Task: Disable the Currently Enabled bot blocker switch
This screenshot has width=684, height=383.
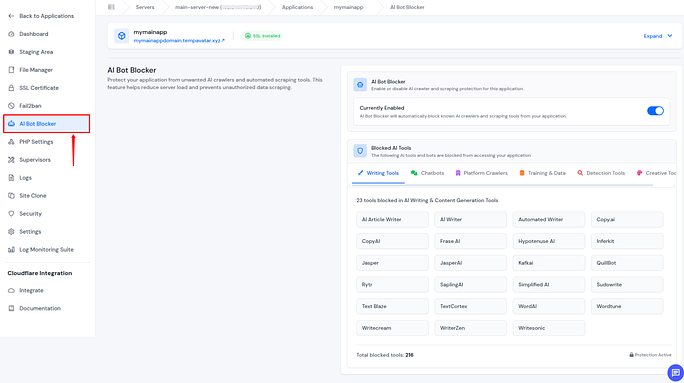Action: 655,111
